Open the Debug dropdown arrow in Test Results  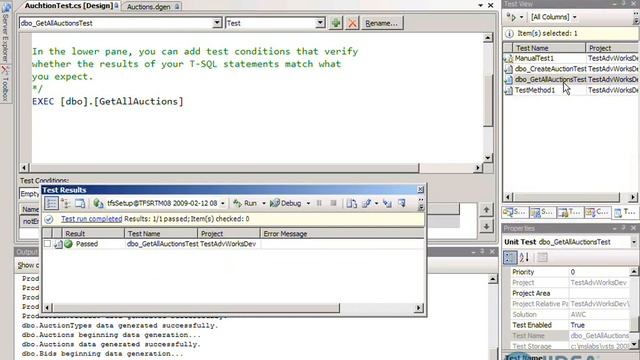coord(308,203)
